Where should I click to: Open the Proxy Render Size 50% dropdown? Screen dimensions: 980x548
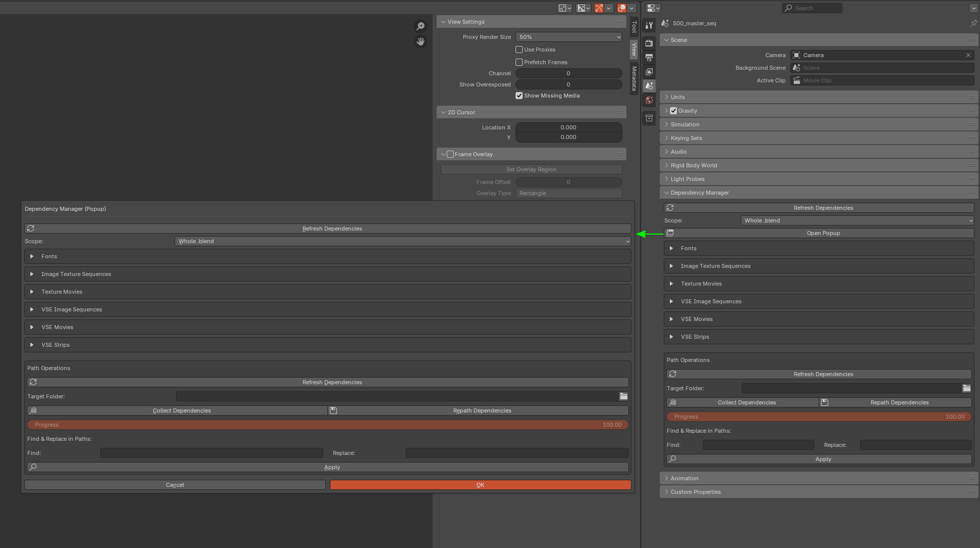569,37
